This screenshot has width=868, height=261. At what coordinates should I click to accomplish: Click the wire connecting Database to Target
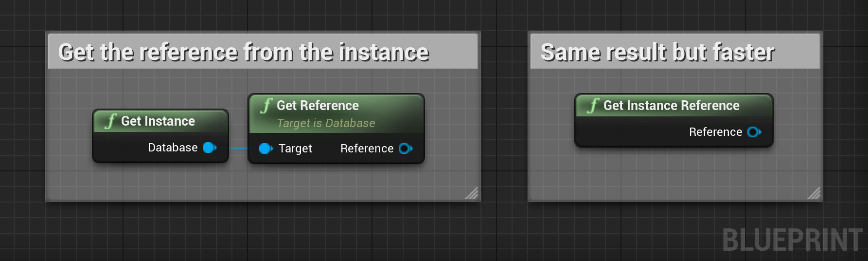[x=238, y=148]
